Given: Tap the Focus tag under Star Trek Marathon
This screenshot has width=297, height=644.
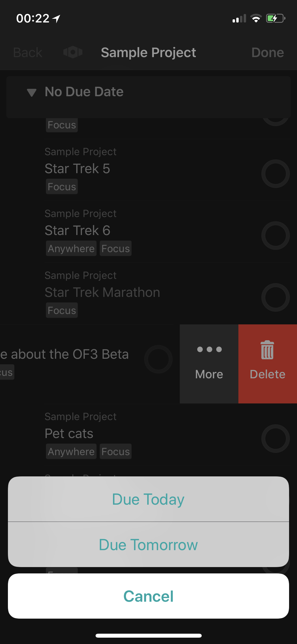Looking at the screenshot, I should (x=62, y=310).
